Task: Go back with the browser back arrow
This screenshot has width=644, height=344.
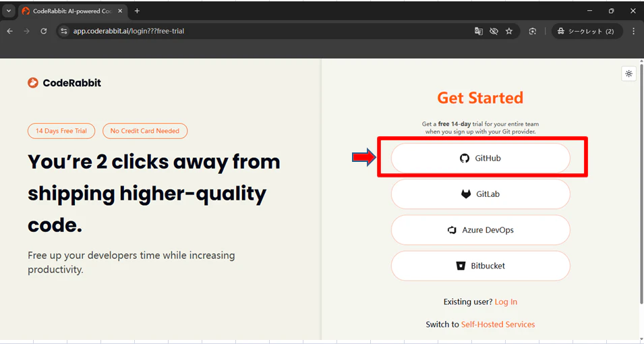Action: (10, 31)
